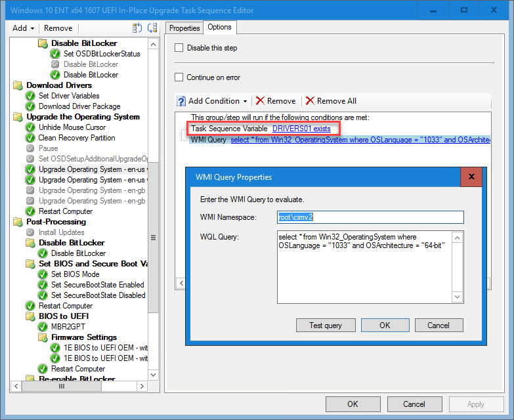Enable the Disable this step checkbox
Image resolution: width=514 pixels, height=420 pixels.
tap(179, 48)
